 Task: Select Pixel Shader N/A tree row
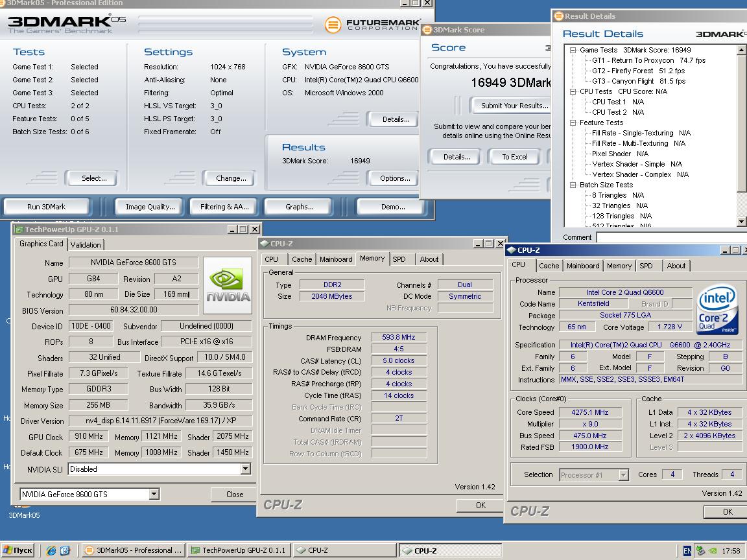(620, 154)
